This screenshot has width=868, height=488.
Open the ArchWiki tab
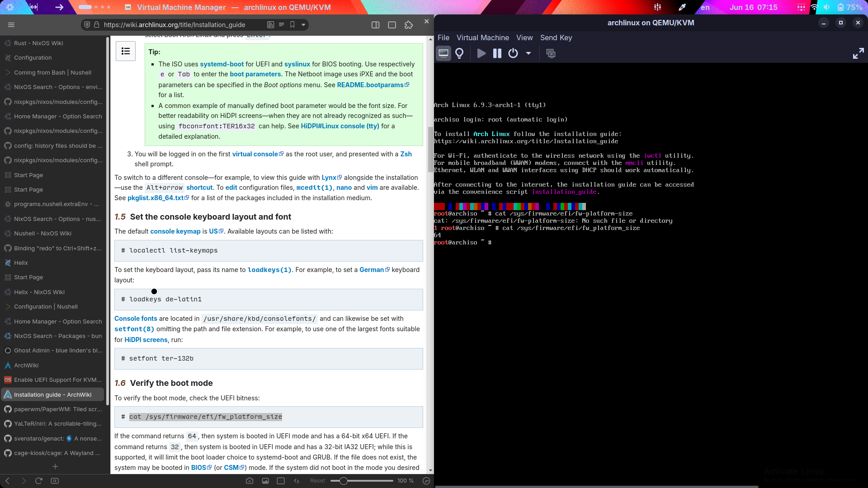53,365
